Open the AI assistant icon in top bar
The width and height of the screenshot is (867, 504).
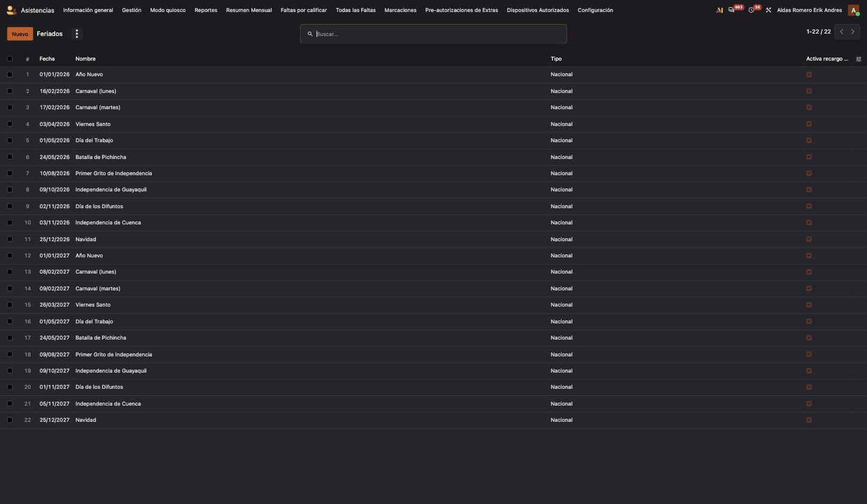point(719,10)
